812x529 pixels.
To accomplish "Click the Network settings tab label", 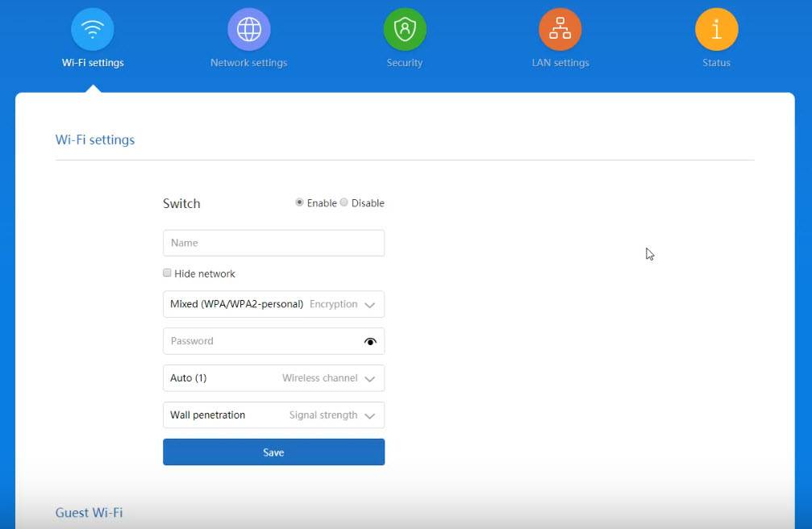I will click(x=248, y=63).
